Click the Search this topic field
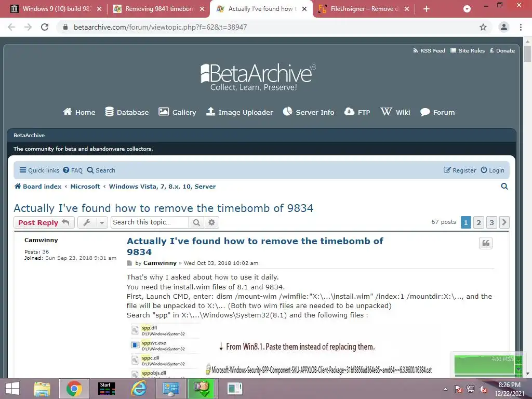 pos(149,222)
